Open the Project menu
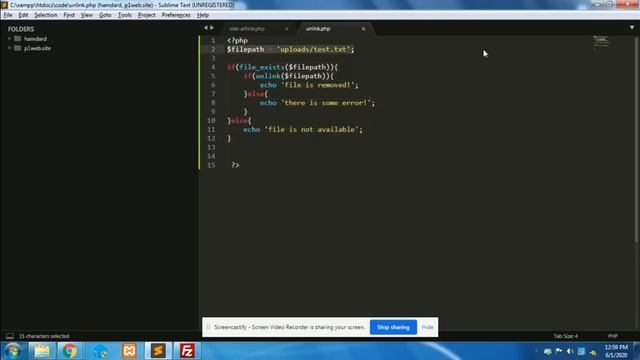Image resolution: width=640 pixels, height=360 pixels. tap(147, 15)
